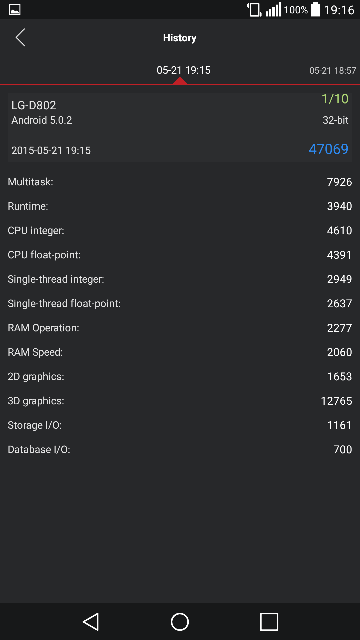Select the 3D graphics score row
The height and width of the screenshot is (640, 360).
pos(180,401)
